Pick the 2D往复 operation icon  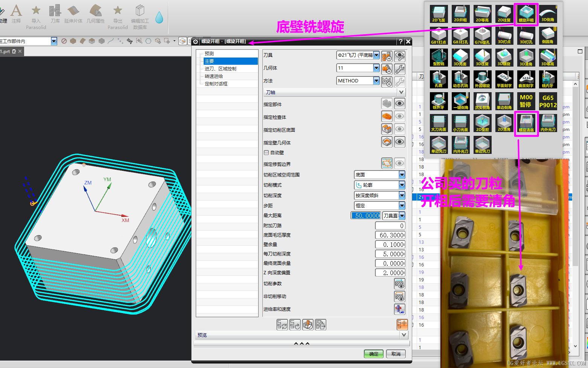click(x=504, y=14)
